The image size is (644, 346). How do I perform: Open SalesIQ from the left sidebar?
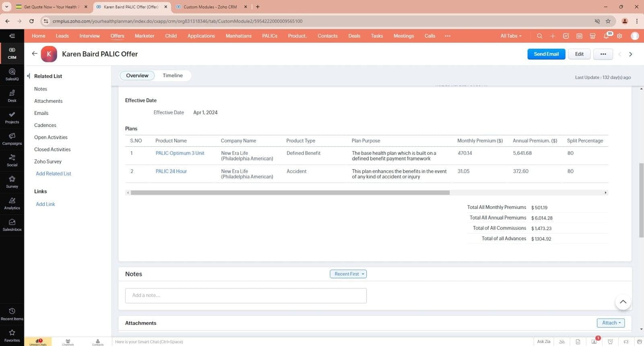tap(12, 74)
